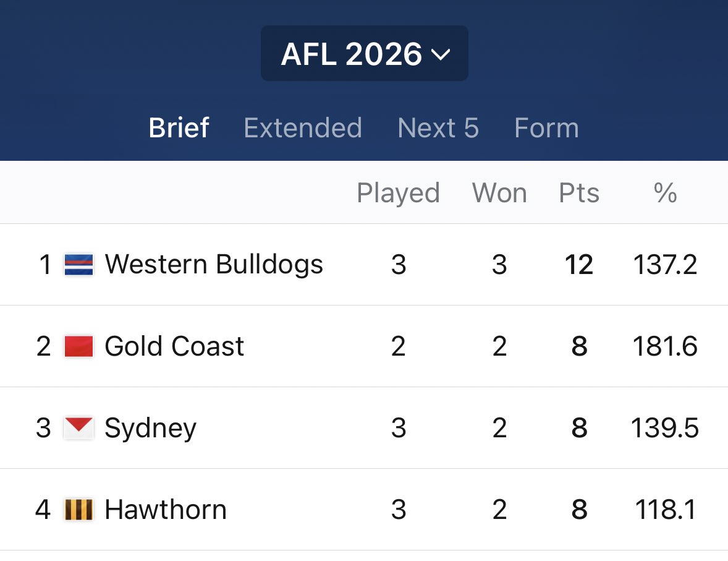This screenshot has width=728, height=561.
Task: Click Gold Coast points value 8
Action: [x=579, y=346]
